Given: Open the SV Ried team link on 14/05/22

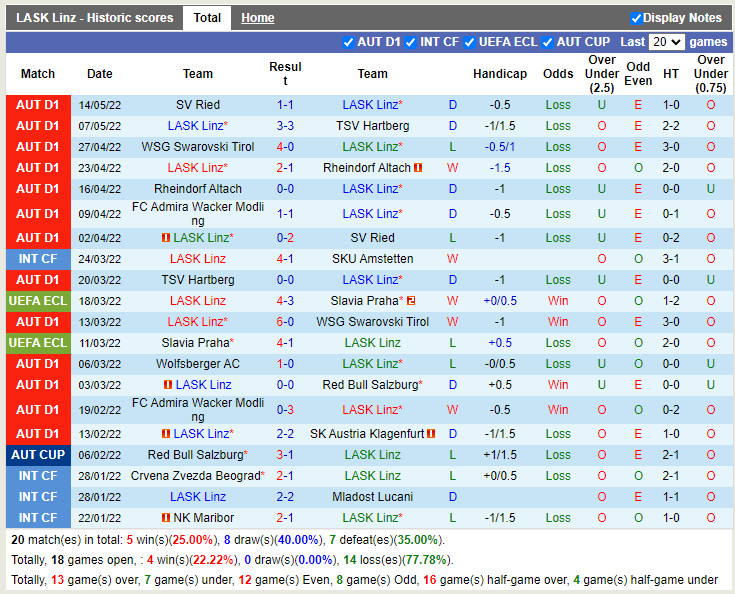Looking at the screenshot, I should point(198,105).
